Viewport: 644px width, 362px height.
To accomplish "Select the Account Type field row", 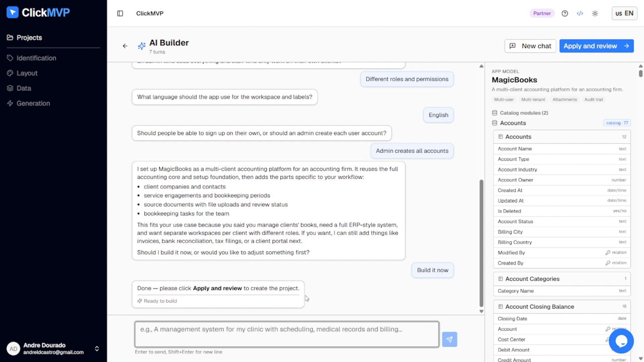I will coord(562,159).
